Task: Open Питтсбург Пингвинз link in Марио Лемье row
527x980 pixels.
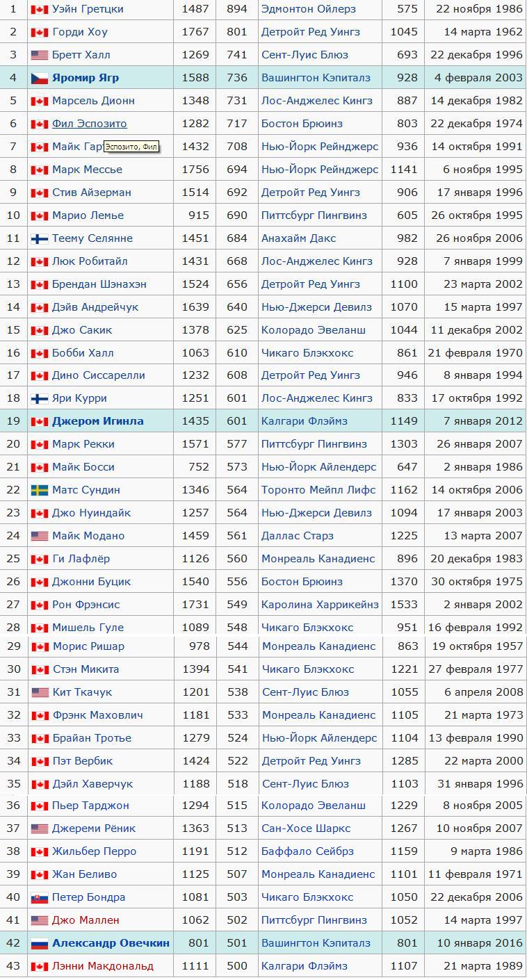Action: 314,215
